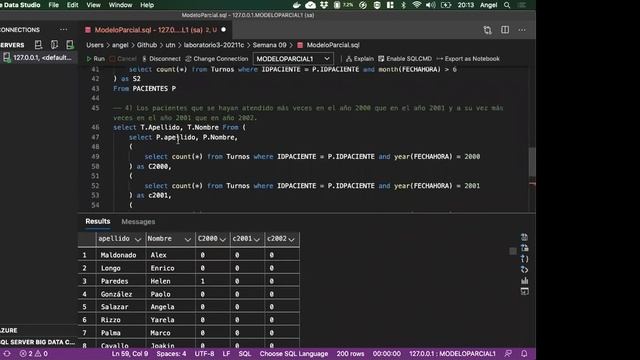Run the current SQL query
Image resolution: width=640 pixels, height=360 pixels.
[x=96, y=59]
